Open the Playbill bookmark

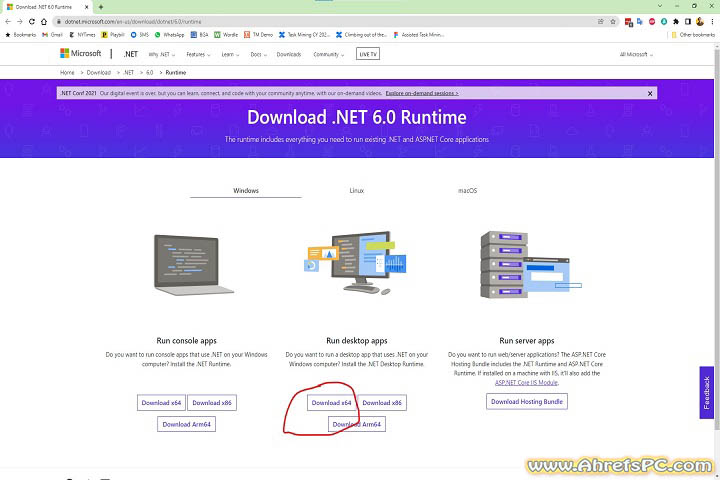point(113,34)
